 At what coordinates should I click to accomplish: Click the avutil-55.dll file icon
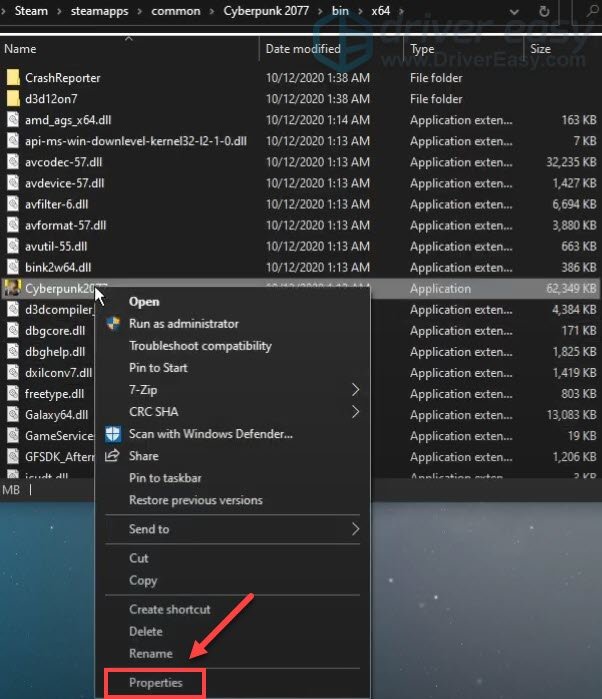[x=13, y=246]
